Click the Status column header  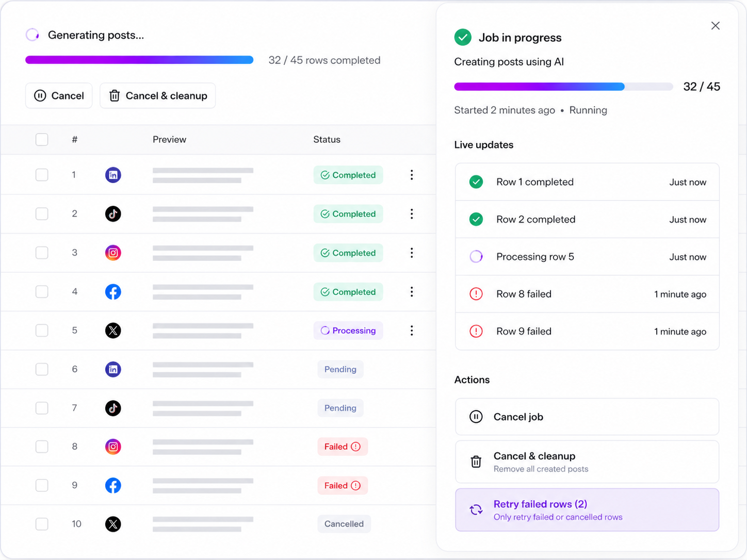tap(327, 140)
